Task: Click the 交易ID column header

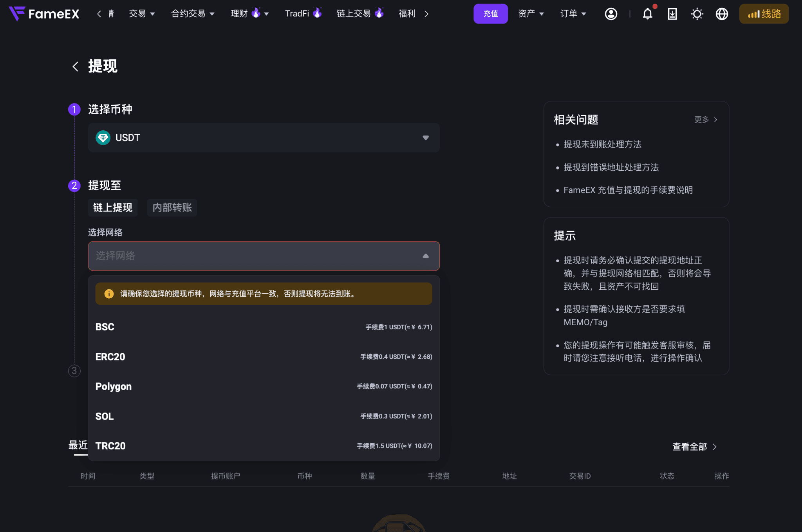Action: (x=580, y=476)
